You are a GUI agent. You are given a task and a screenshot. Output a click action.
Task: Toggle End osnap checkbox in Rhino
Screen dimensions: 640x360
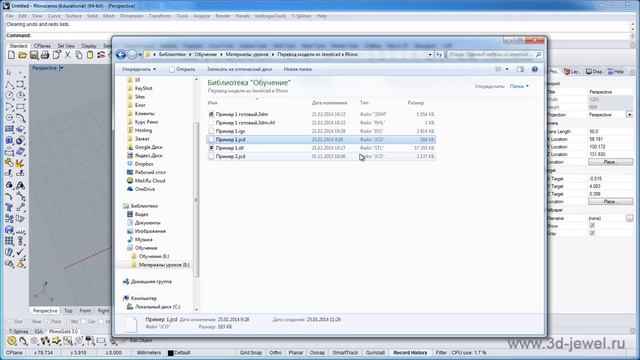point(11,322)
